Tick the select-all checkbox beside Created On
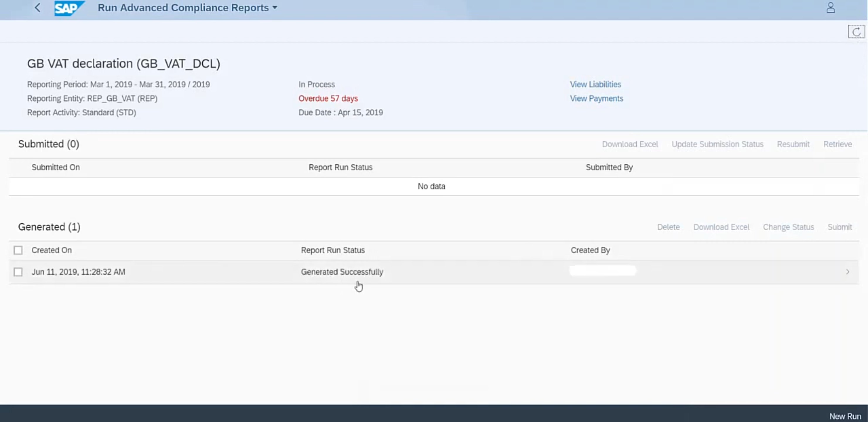The width and height of the screenshot is (868, 422). click(x=18, y=250)
